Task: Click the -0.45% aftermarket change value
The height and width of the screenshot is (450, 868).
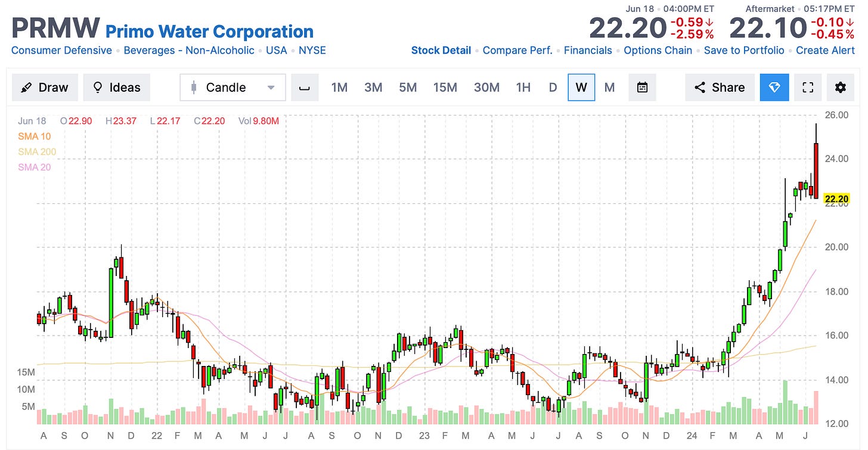Action: 832,34
